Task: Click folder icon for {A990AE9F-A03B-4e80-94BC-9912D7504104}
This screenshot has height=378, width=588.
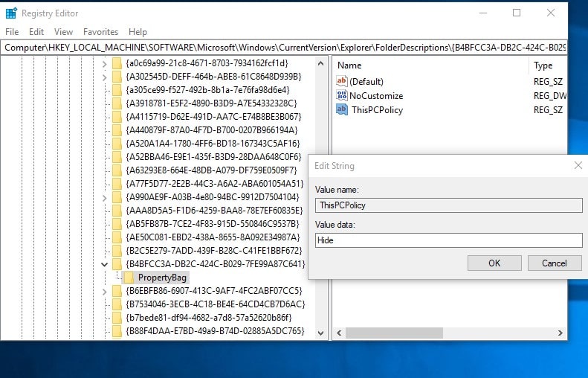Action: pyautogui.click(x=117, y=197)
